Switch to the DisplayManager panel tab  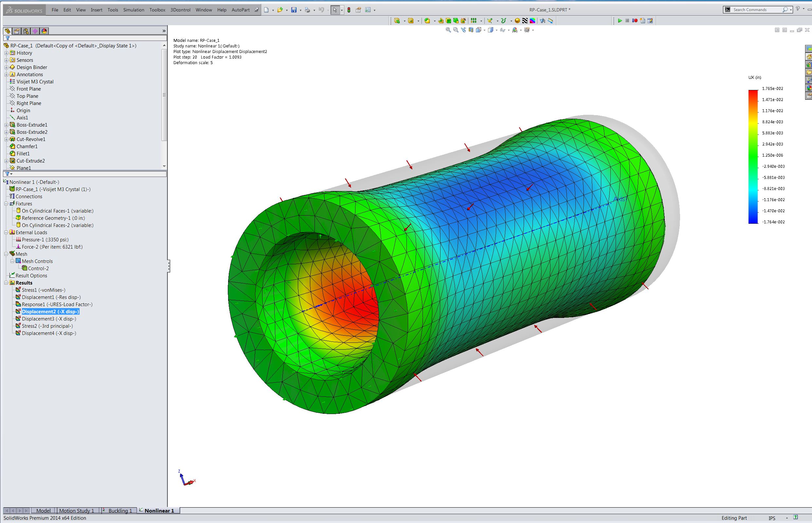point(44,31)
